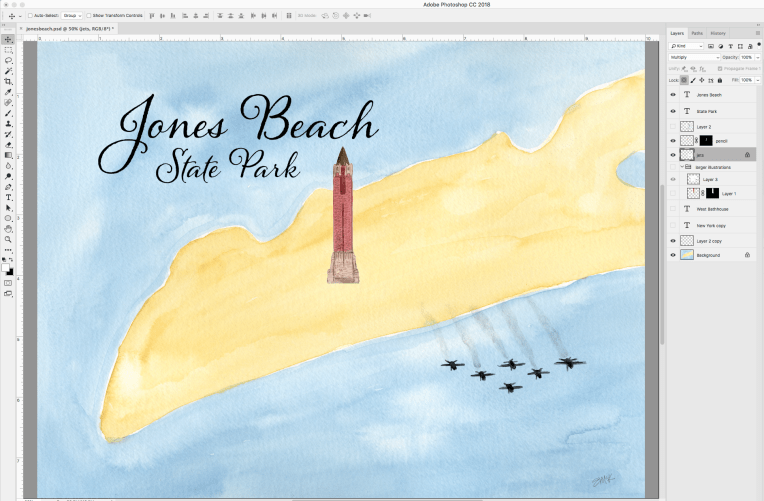Select the Path Selection tool
Viewport: 764px width, 501px height.
[x=8, y=208]
